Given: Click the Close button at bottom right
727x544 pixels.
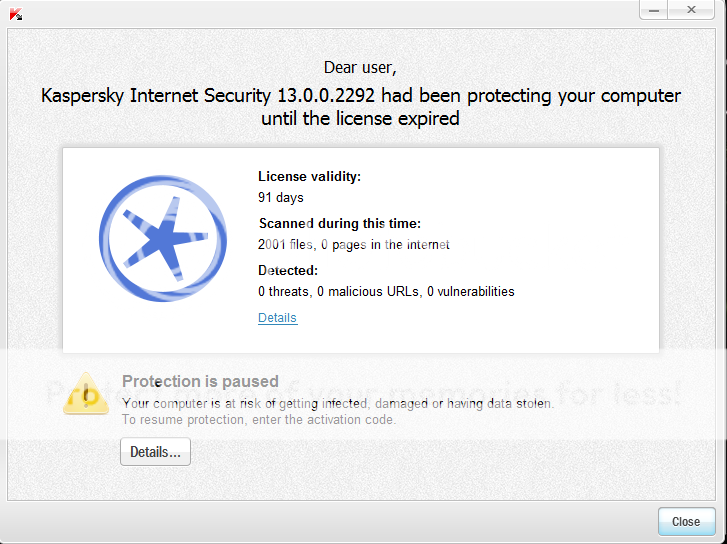Looking at the screenshot, I should (686, 522).
